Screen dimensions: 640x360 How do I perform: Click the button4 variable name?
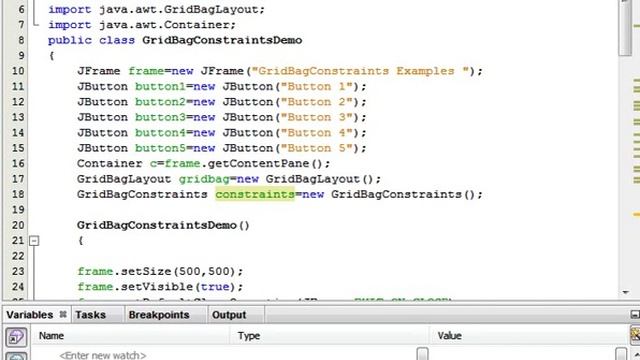click(160, 133)
